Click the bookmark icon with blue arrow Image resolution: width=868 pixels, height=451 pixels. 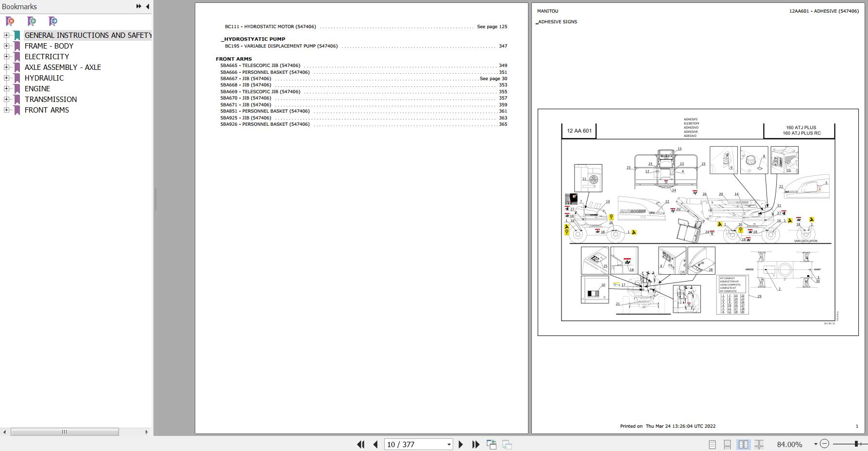click(x=53, y=21)
